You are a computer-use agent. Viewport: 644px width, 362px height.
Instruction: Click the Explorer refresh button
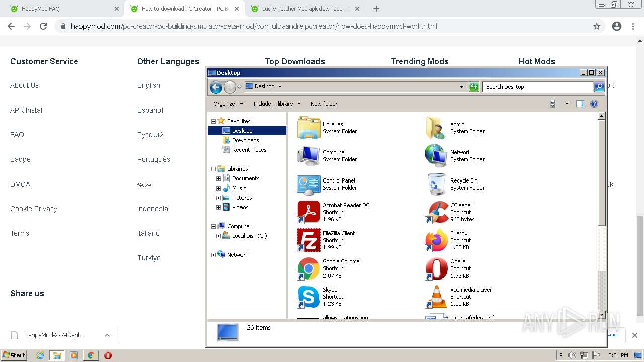click(474, 87)
